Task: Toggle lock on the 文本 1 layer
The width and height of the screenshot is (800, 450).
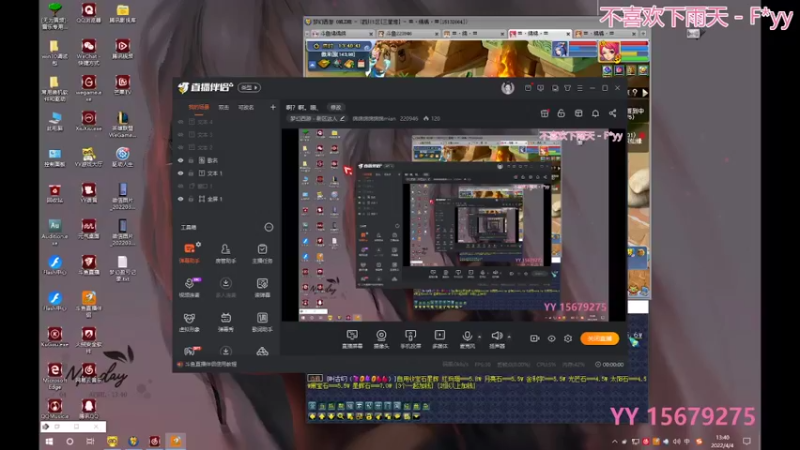Action: point(191,173)
